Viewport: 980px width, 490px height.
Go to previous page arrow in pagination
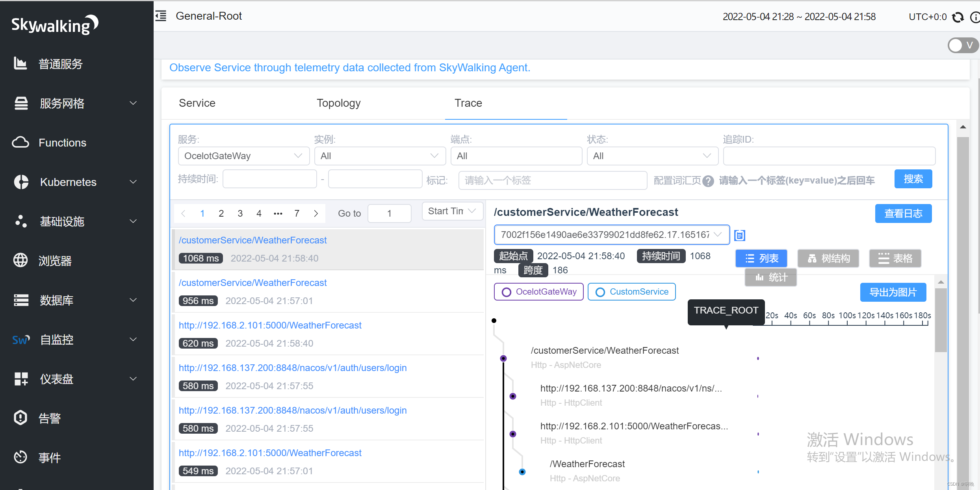pyautogui.click(x=183, y=213)
